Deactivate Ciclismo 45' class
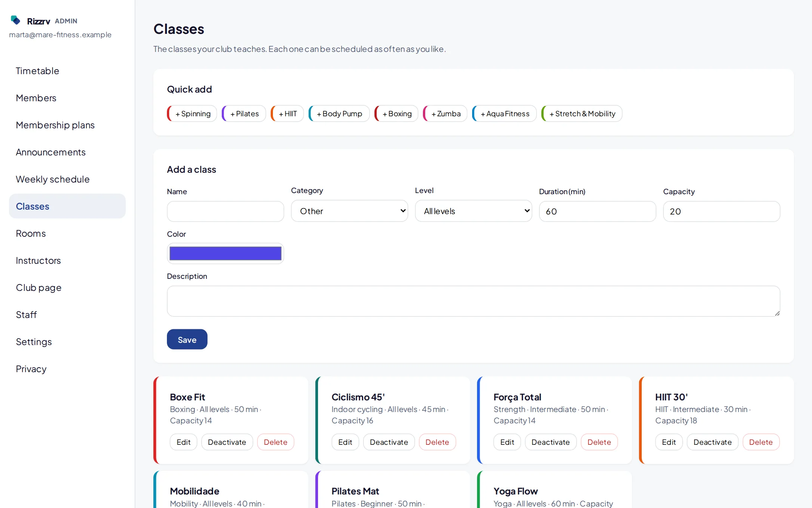 pos(389,442)
